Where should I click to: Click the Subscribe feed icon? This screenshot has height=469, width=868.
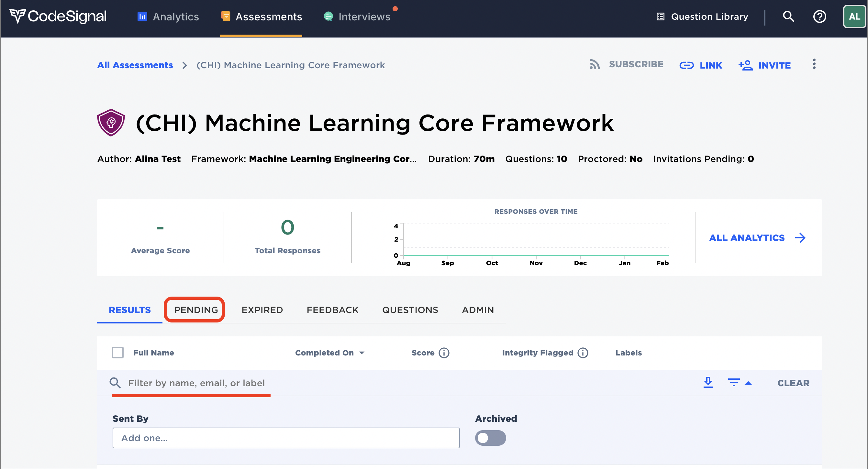point(595,64)
